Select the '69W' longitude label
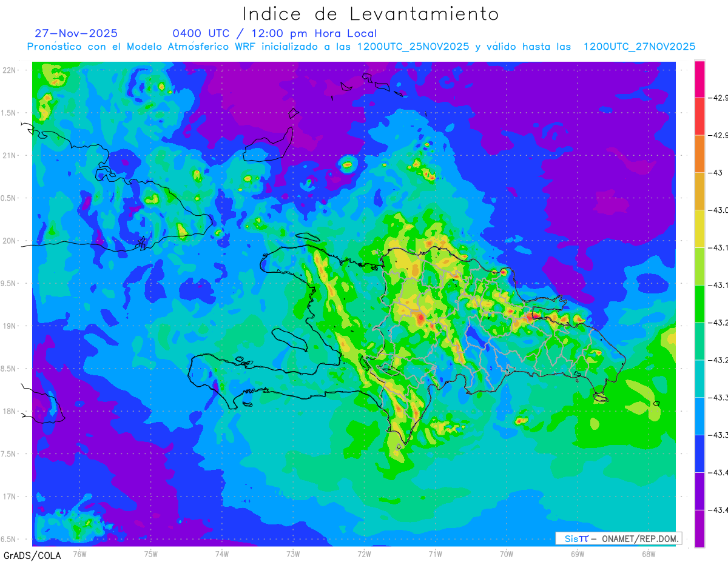Screen dimensions: 728x562 point(578,554)
